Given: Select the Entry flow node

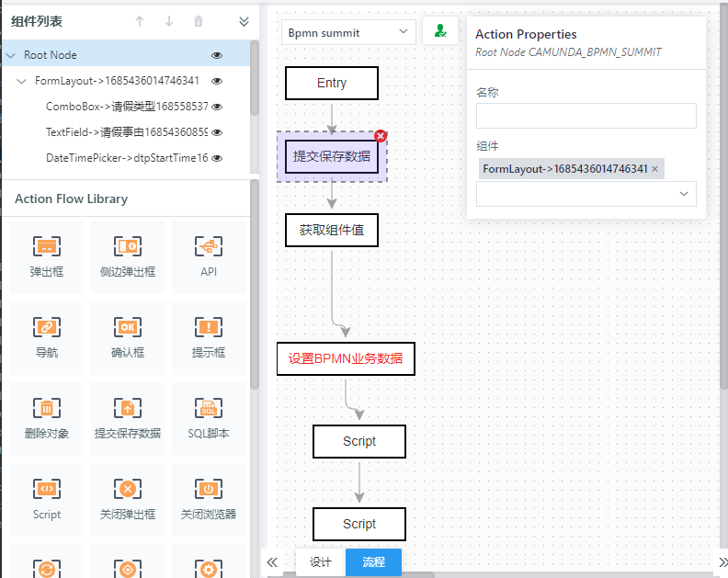Looking at the screenshot, I should click(x=332, y=83).
